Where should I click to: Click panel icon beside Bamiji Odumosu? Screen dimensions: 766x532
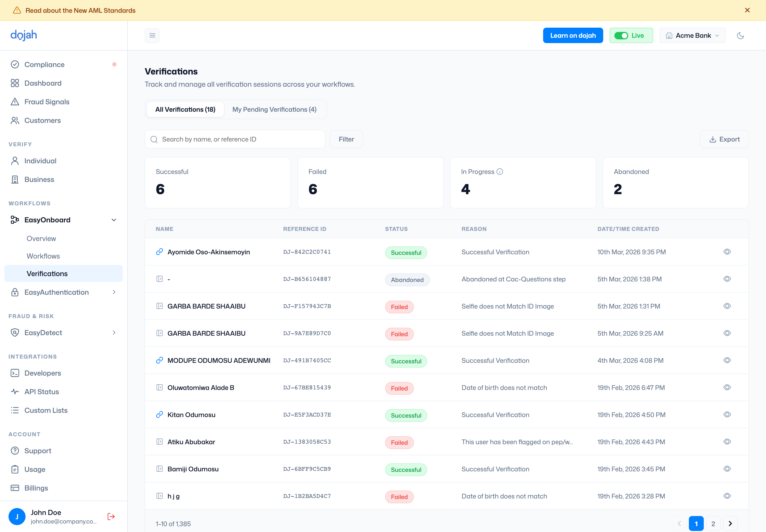click(159, 469)
